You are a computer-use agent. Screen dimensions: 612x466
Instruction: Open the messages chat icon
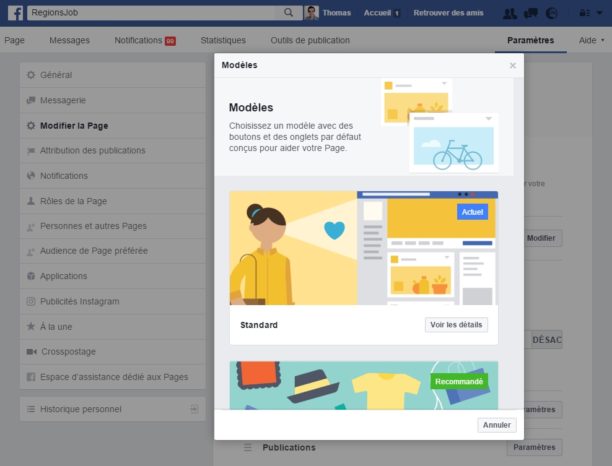tap(530, 13)
